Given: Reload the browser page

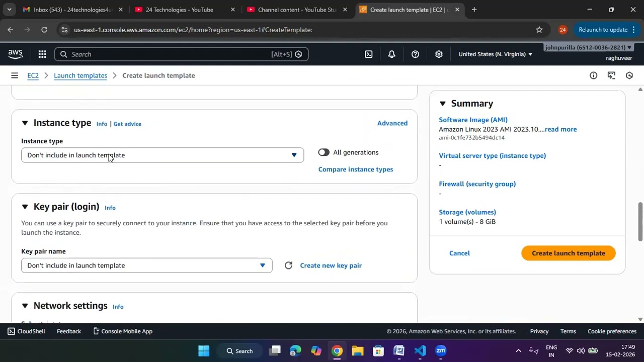Looking at the screenshot, I should [x=44, y=30].
